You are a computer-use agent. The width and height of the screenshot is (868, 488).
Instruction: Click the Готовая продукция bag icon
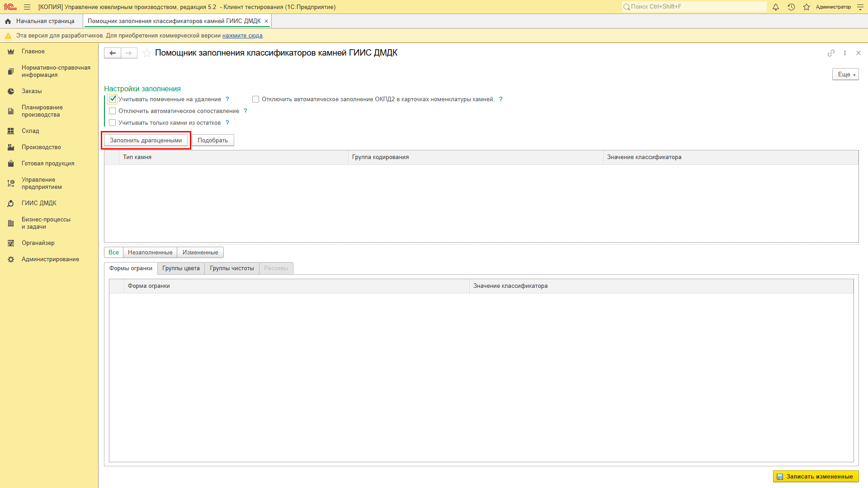11,164
